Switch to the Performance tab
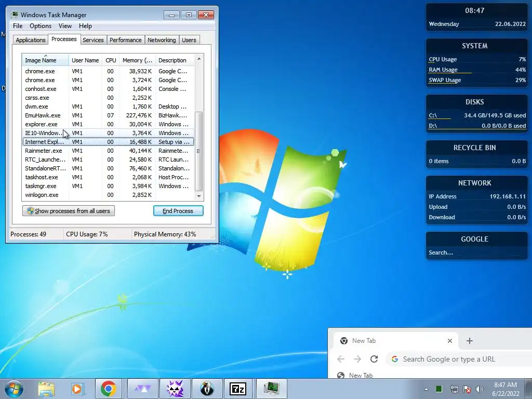Viewport: 532px width, 399px height. pyautogui.click(x=125, y=40)
